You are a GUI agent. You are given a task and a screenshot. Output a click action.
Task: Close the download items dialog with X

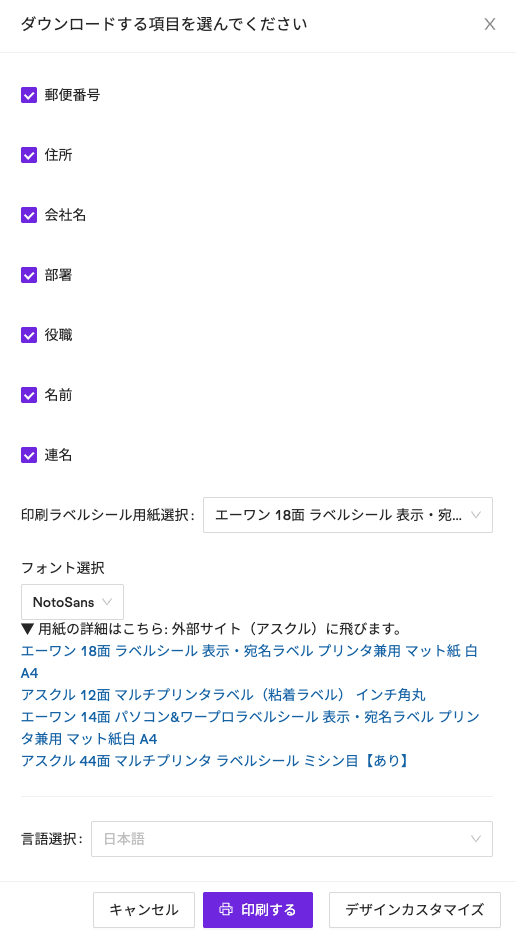point(489,24)
